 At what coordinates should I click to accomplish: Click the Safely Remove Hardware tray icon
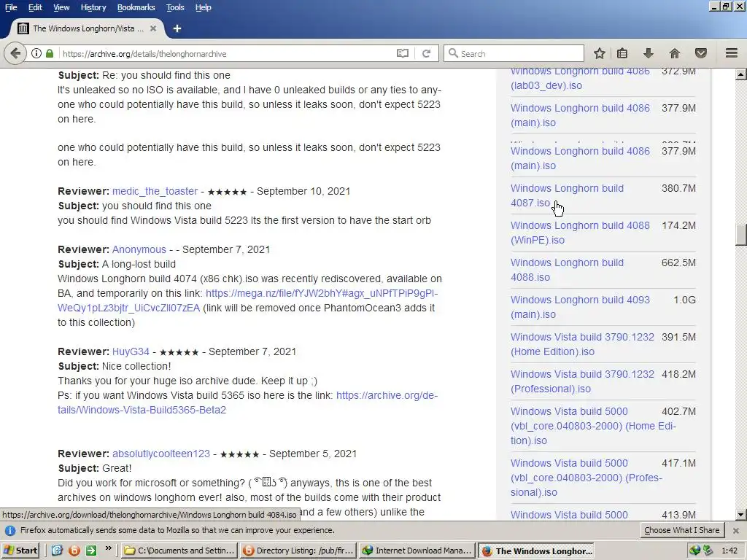[708, 551]
